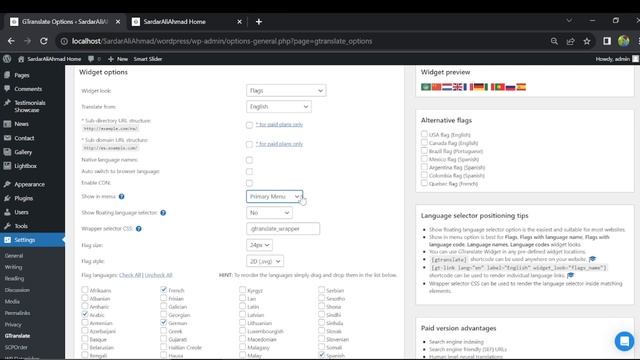Open Users in the admin sidebar
Viewport: 640px width, 360px height.
coord(21,212)
